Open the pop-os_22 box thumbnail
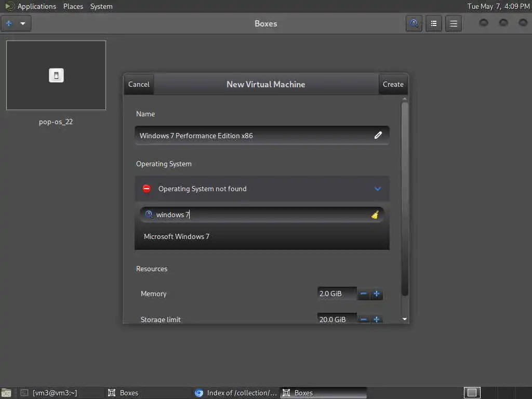 click(x=56, y=75)
